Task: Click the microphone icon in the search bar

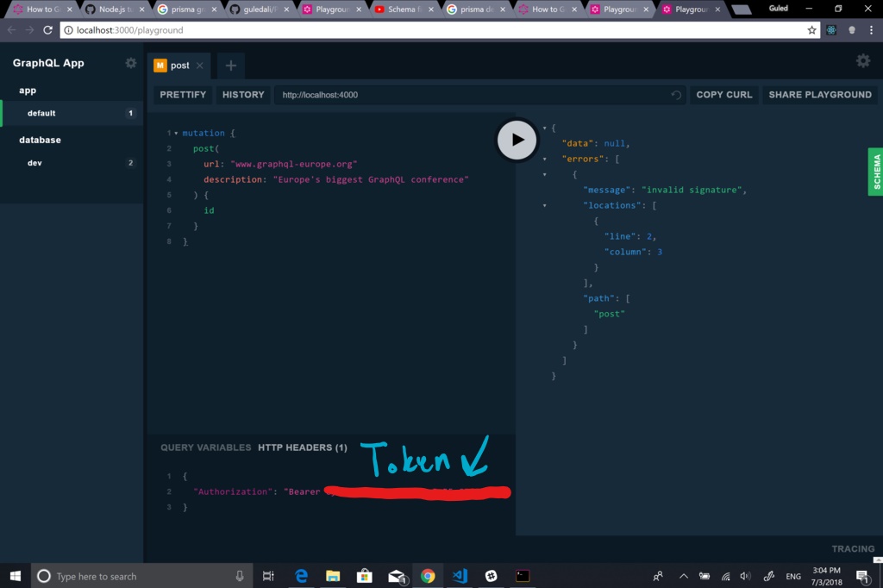Action: click(x=240, y=576)
